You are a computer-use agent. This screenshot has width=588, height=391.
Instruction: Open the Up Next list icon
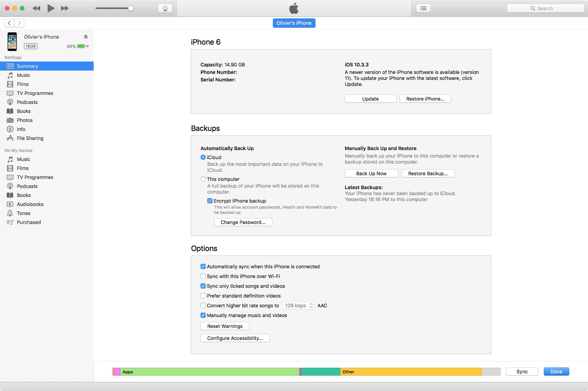point(423,8)
